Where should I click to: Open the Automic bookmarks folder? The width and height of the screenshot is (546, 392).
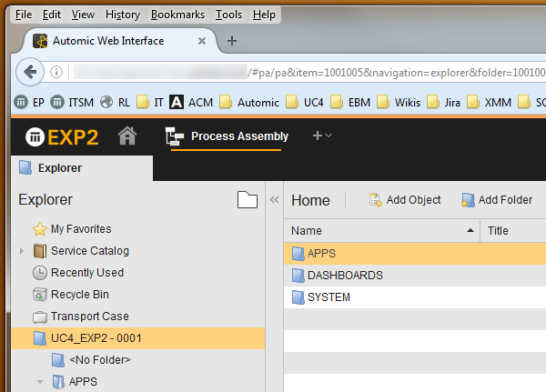[x=249, y=103]
